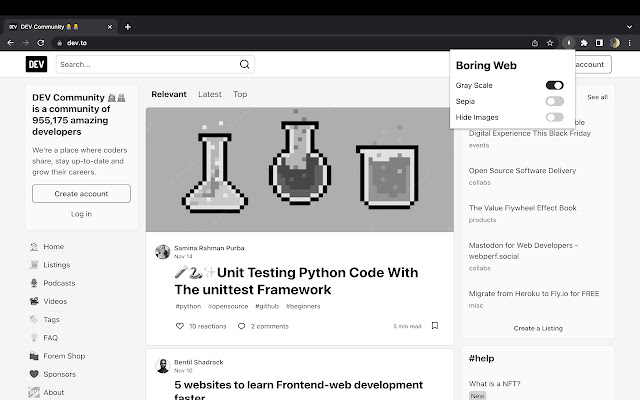Click the DEV logo in header
640x400 pixels.
tap(37, 64)
